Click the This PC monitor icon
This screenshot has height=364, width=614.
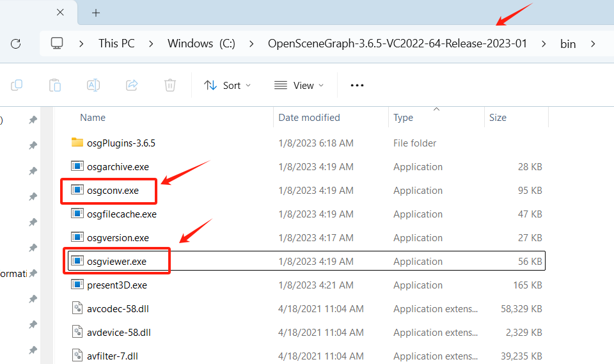58,44
